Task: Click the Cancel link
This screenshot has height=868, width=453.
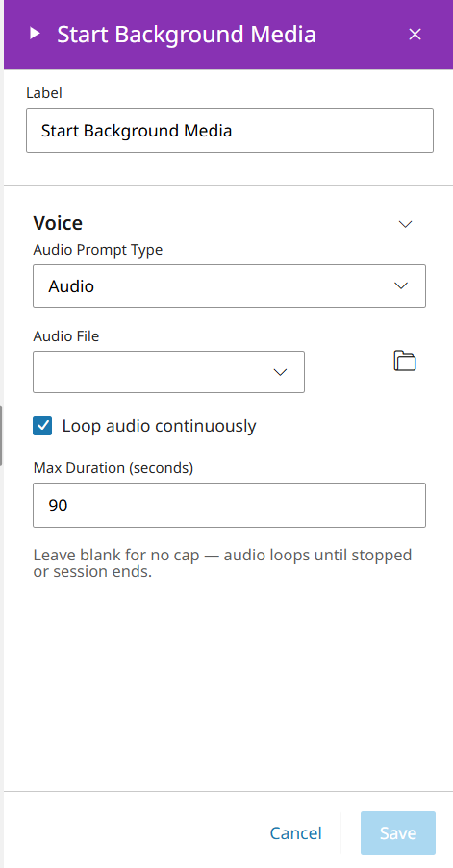Action: [x=295, y=833]
